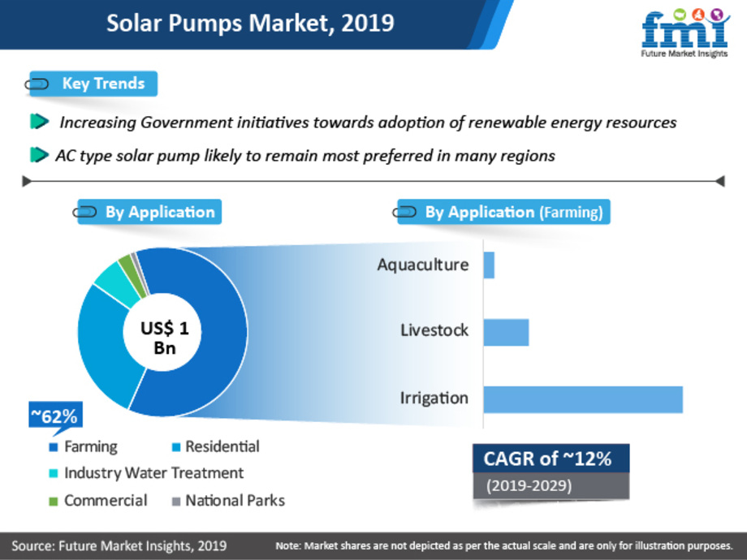This screenshot has height=560, width=747.
Task: Select the Residential legend color square
Action: tap(175, 447)
